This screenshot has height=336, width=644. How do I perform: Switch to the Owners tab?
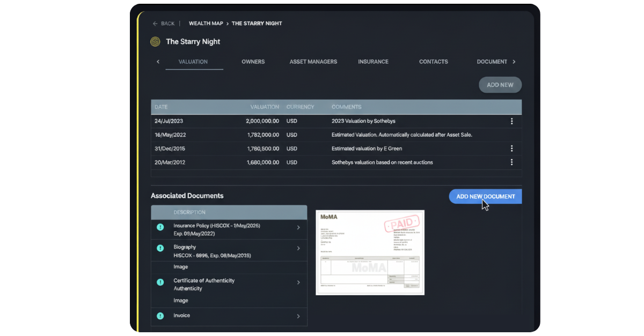coord(253,62)
